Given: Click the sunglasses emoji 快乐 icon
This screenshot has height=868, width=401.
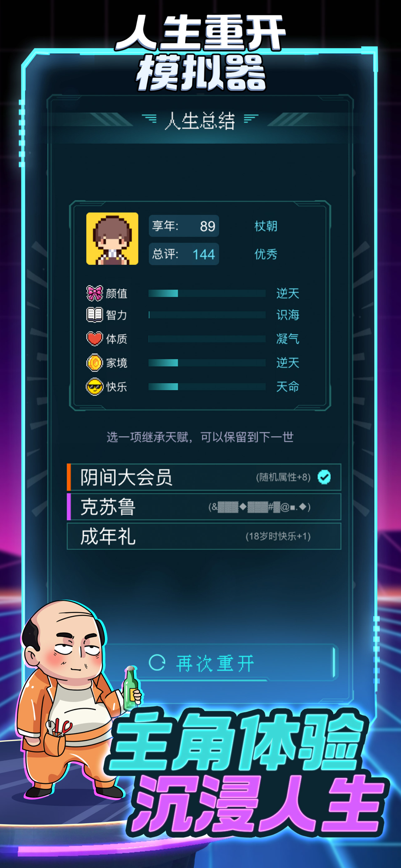Looking at the screenshot, I should point(95,387).
